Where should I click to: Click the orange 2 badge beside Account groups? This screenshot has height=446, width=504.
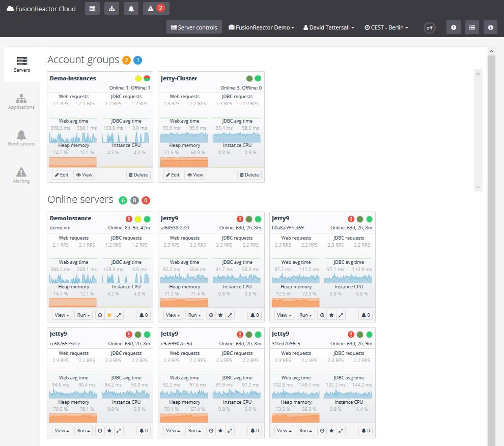pos(126,60)
